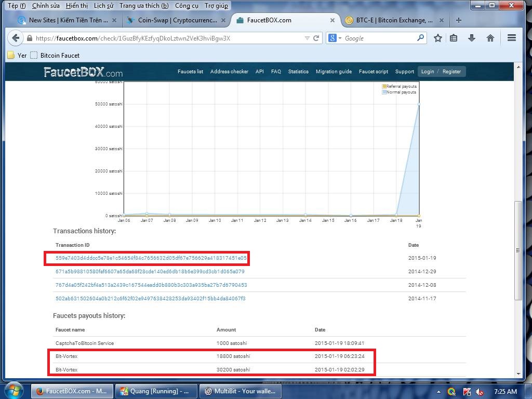The width and height of the screenshot is (532, 399).
Task: Open the Firefox hamburger menu
Action: click(512, 38)
